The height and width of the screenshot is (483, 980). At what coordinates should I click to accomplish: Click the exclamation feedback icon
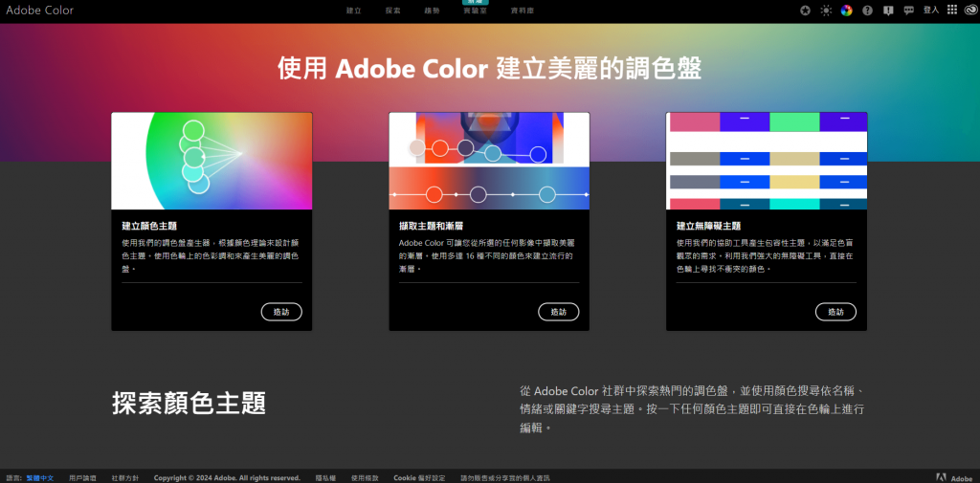pyautogui.click(x=888, y=10)
